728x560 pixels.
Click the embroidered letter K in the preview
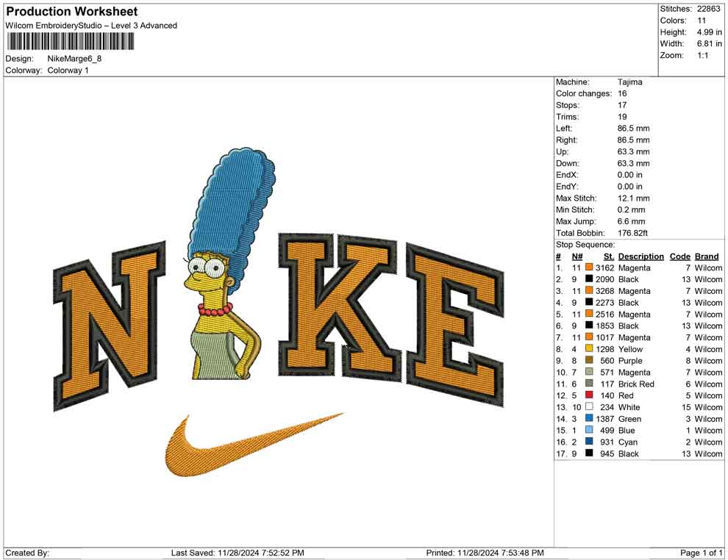[x=339, y=306]
